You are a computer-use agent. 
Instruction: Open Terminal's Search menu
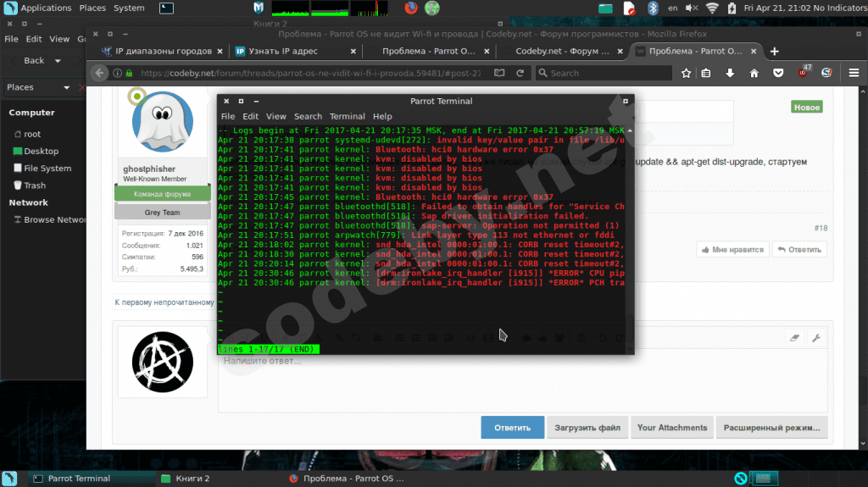click(x=308, y=116)
